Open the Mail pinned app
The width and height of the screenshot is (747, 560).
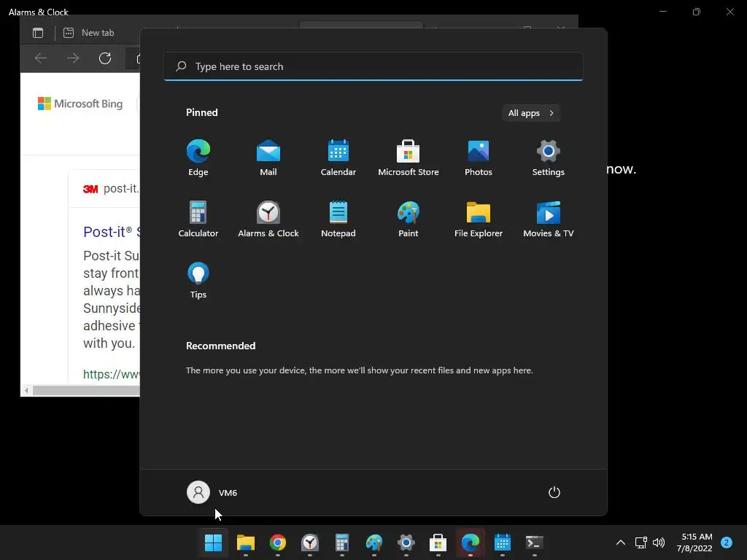point(268,157)
